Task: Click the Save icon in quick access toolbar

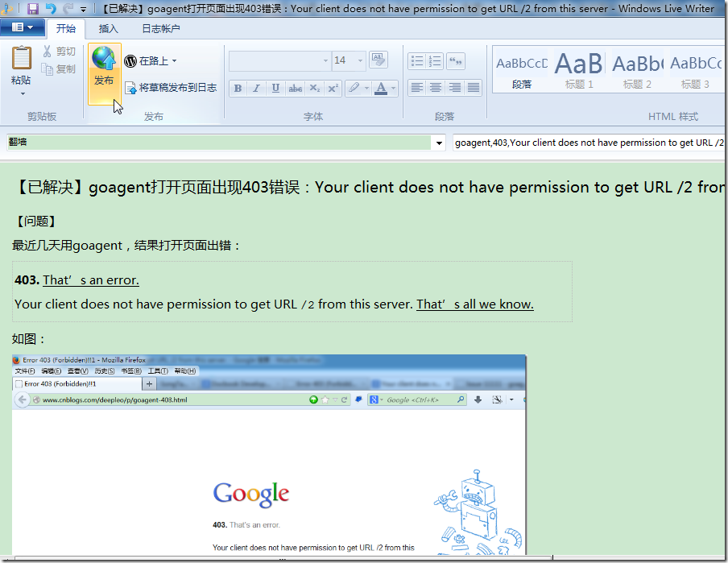Action: [32, 8]
